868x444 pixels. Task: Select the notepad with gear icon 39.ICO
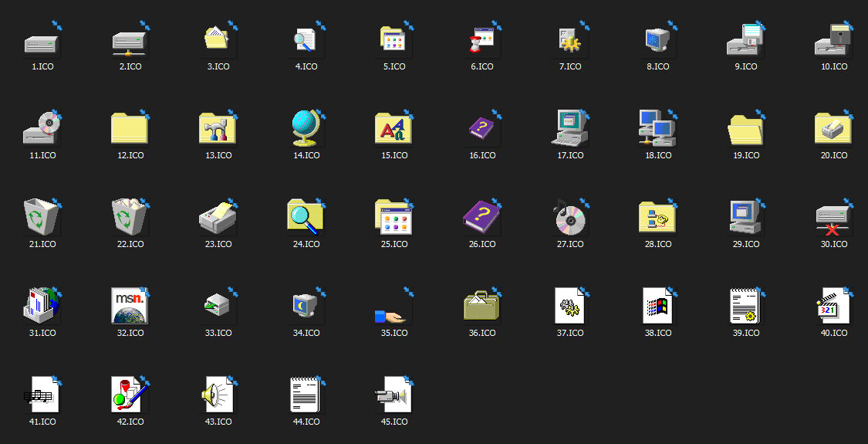(x=745, y=306)
